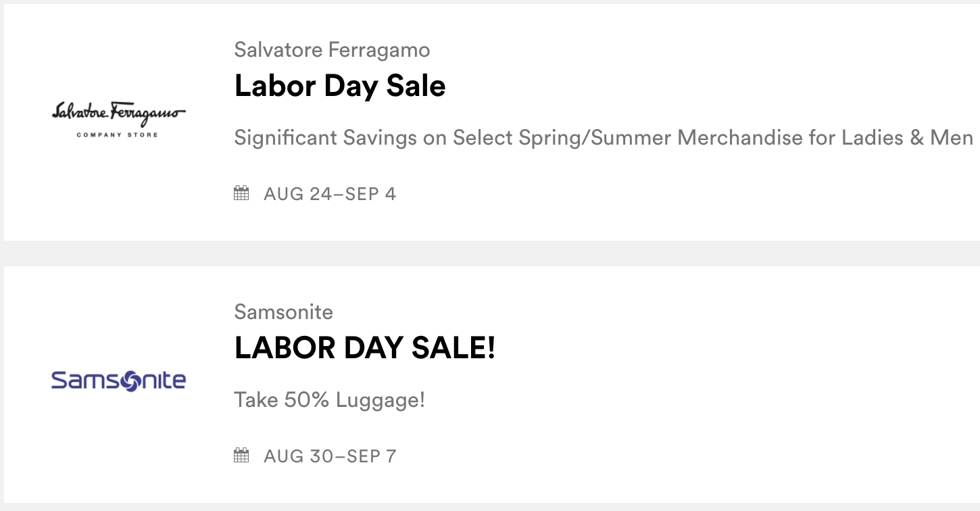The width and height of the screenshot is (980, 511).
Task: Select the "Significant Savings" description text
Action: 603,138
